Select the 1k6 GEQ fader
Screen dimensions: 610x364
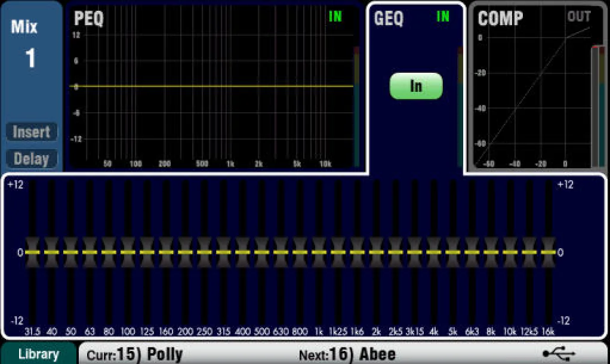[x=357, y=252]
